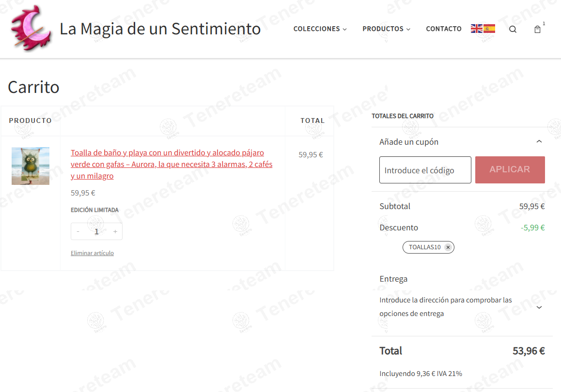561x392 pixels.
Task: Focus the Introduce el código field
Action: [425, 170]
